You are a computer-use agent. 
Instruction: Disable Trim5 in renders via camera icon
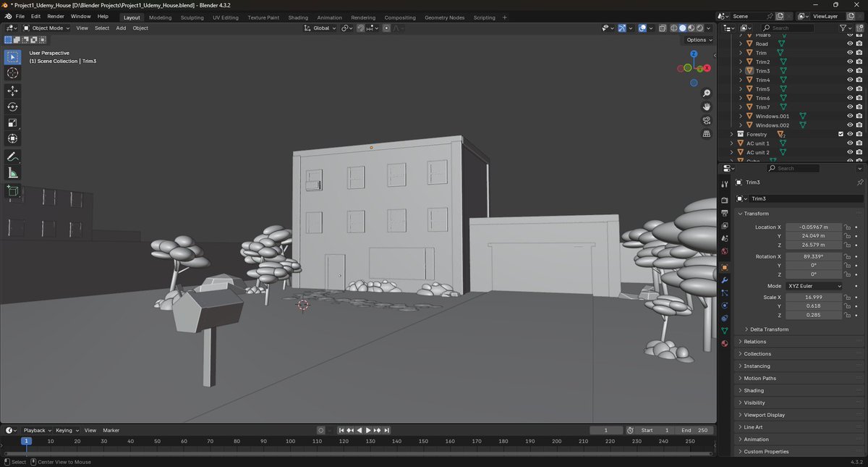coord(859,89)
